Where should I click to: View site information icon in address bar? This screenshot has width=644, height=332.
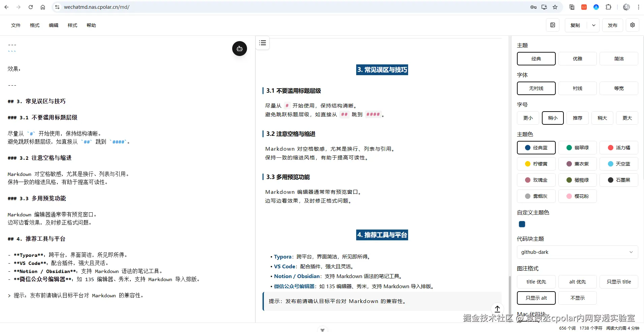(x=57, y=7)
